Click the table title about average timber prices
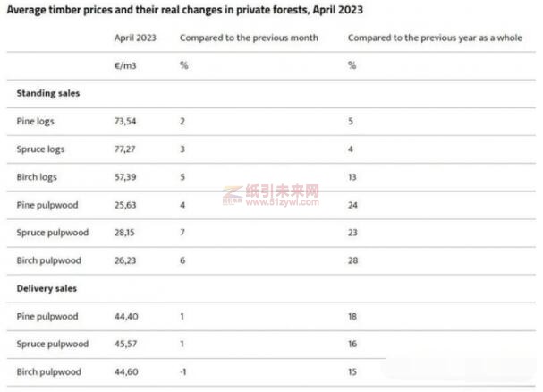This screenshot has height=392, width=543. point(185,10)
